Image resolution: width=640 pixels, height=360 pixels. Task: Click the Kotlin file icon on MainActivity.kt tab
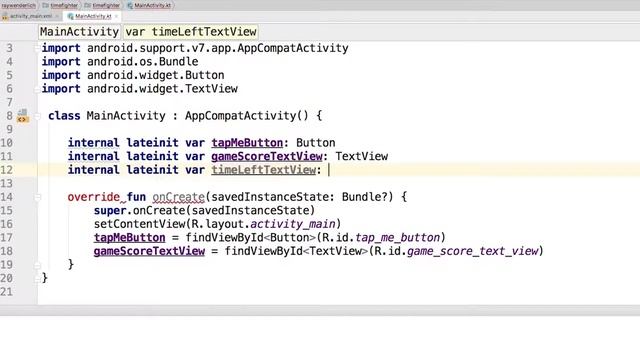[71, 16]
